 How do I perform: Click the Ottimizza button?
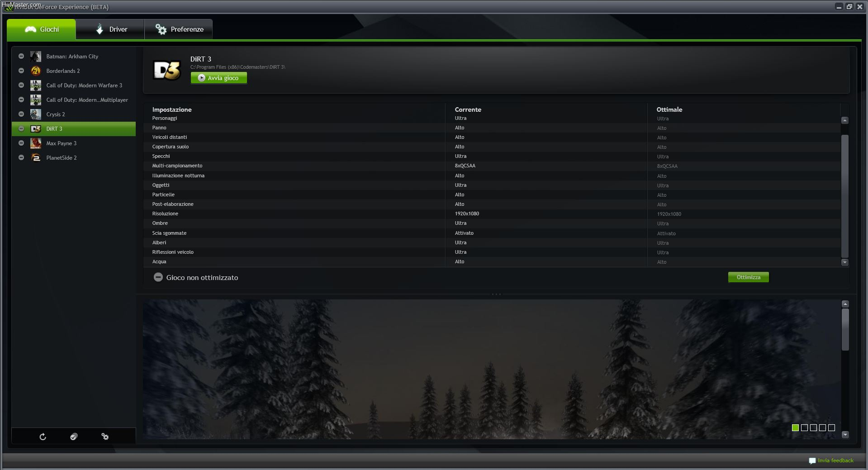(749, 277)
